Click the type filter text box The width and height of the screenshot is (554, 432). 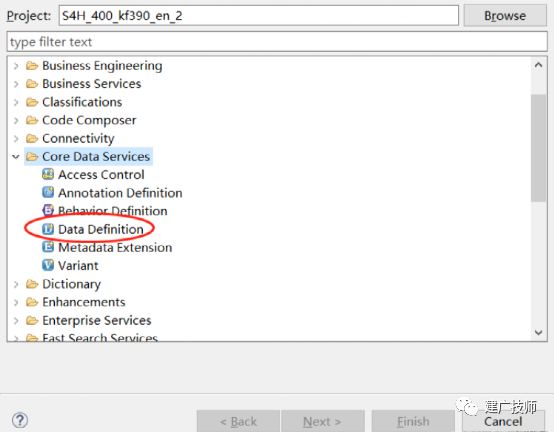point(277,42)
